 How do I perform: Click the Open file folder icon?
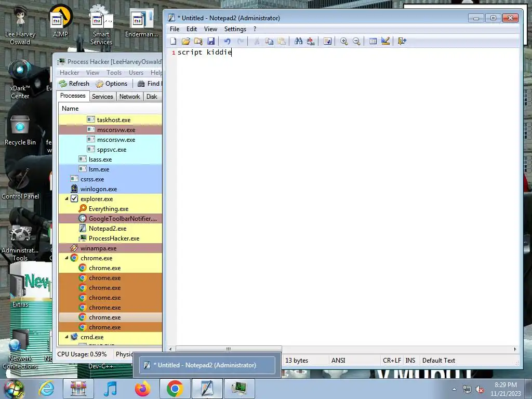pyautogui.click(x=185, y=42)
